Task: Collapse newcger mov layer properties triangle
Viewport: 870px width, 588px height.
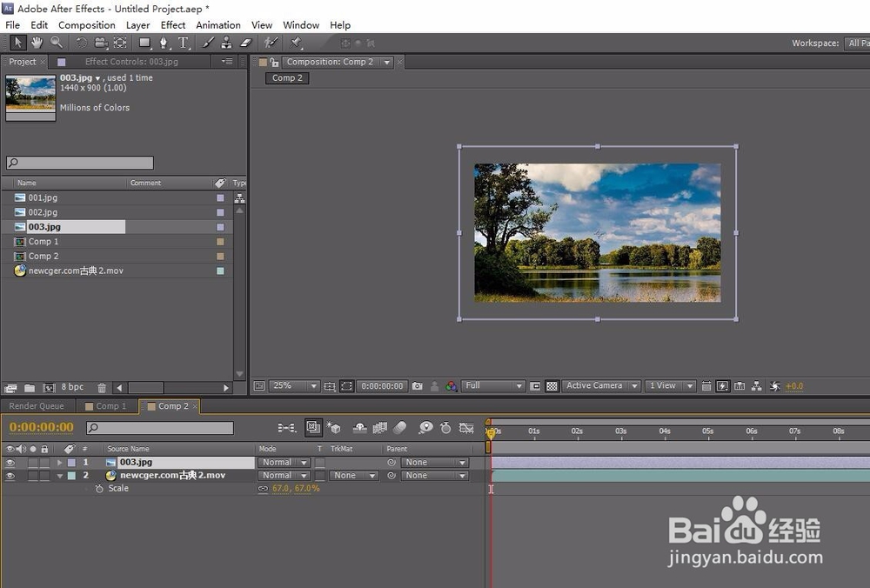Action: point(59,476)
